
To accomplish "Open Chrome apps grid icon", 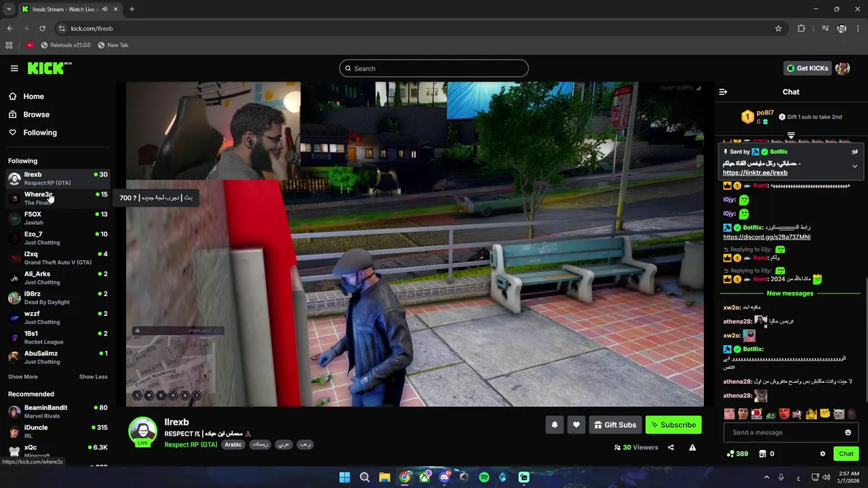I will click(9, 45).
